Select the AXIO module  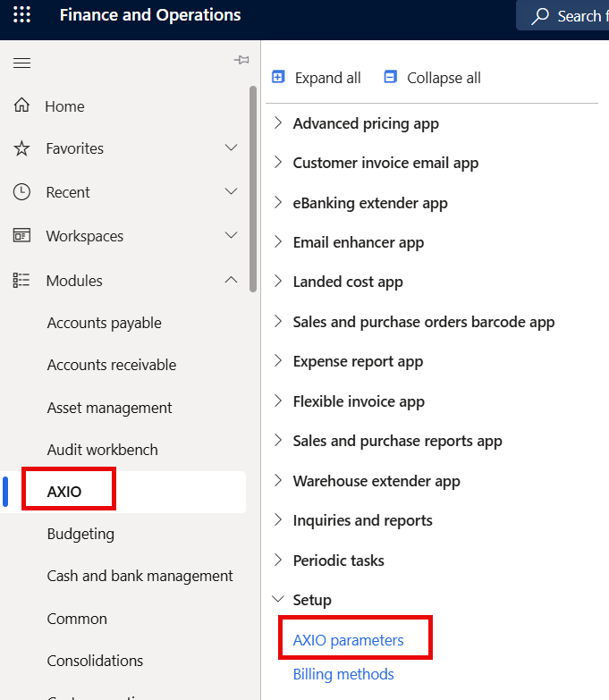click(x=64, y=492)
